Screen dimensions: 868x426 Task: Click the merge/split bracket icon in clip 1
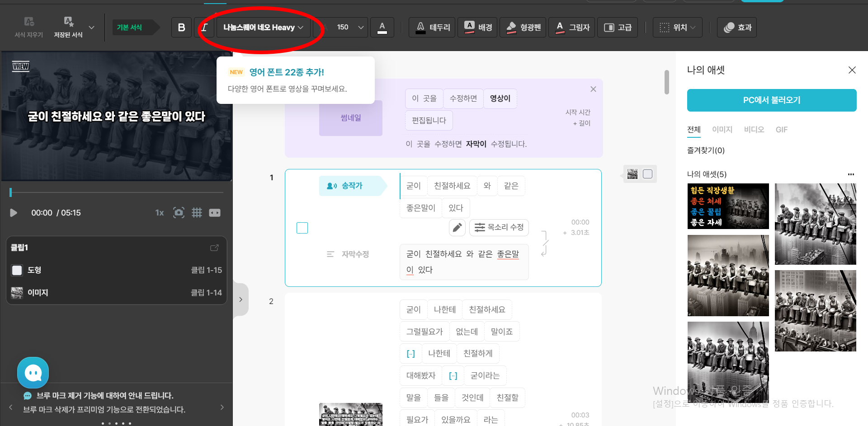click(545, 243)
